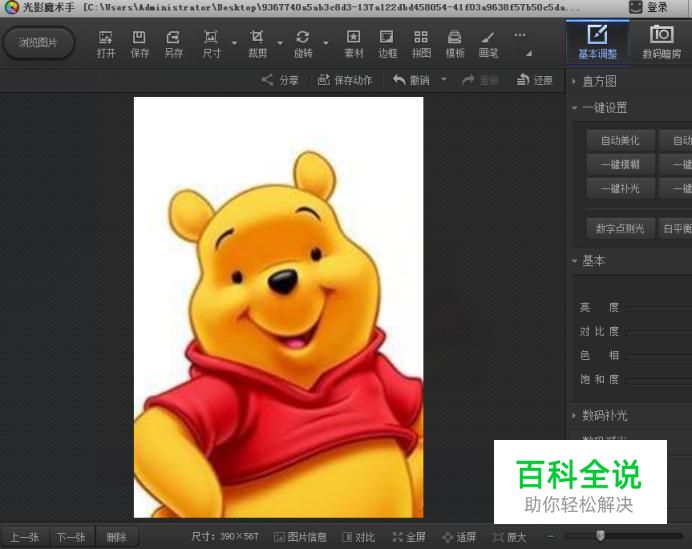This screenshot has width=692, height=549.
Task: Toggle 对比 (Compare) view in status bar
Action: [358, 537]
